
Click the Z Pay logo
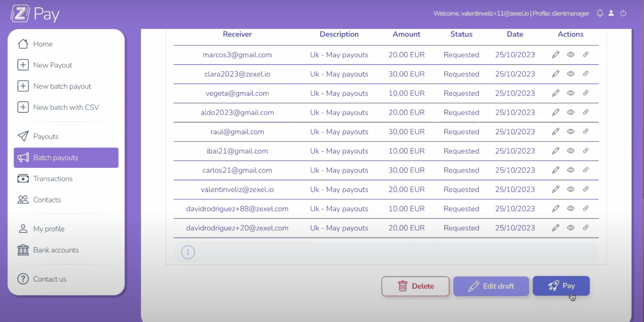click(35, 14)
